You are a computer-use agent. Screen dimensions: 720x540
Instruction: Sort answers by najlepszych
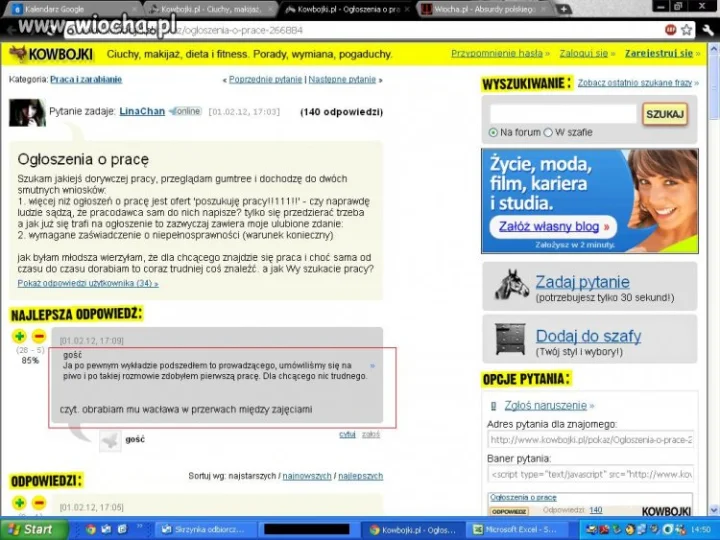pos(360,476)
